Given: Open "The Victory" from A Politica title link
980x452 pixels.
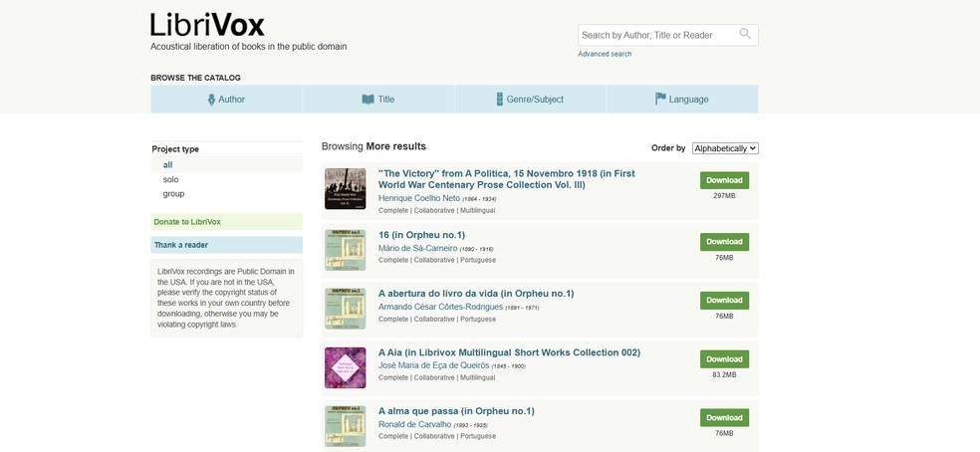Looking at the screenshot, I should [x=507, y=179].
